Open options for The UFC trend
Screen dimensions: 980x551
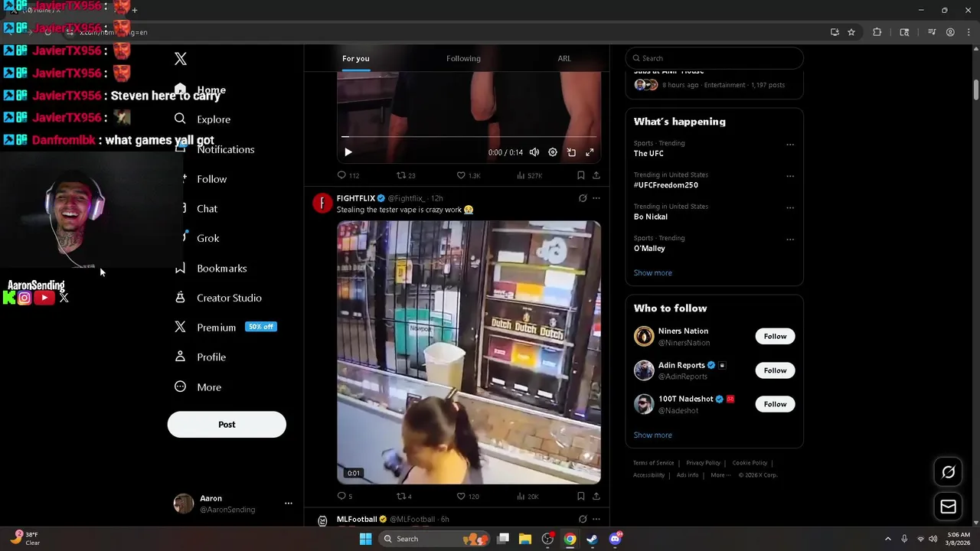click(790, 144)
